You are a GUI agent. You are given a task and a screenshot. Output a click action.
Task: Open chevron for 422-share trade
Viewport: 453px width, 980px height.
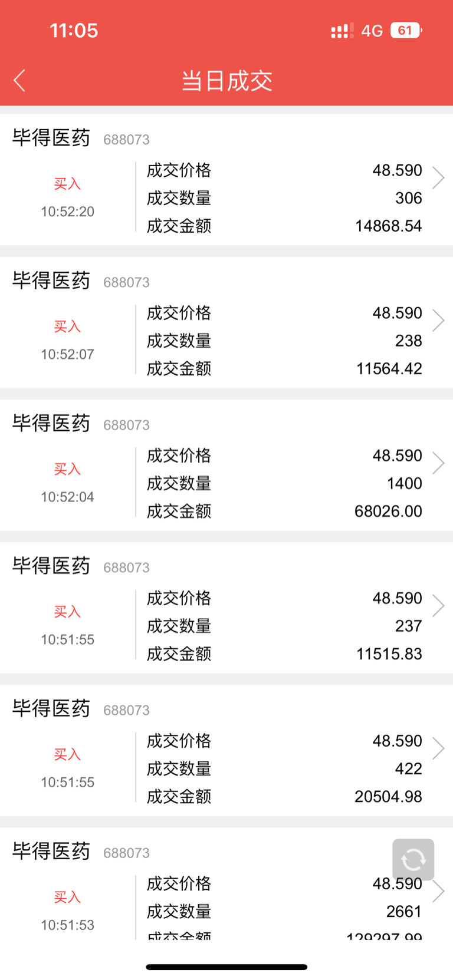pos(438,748)
